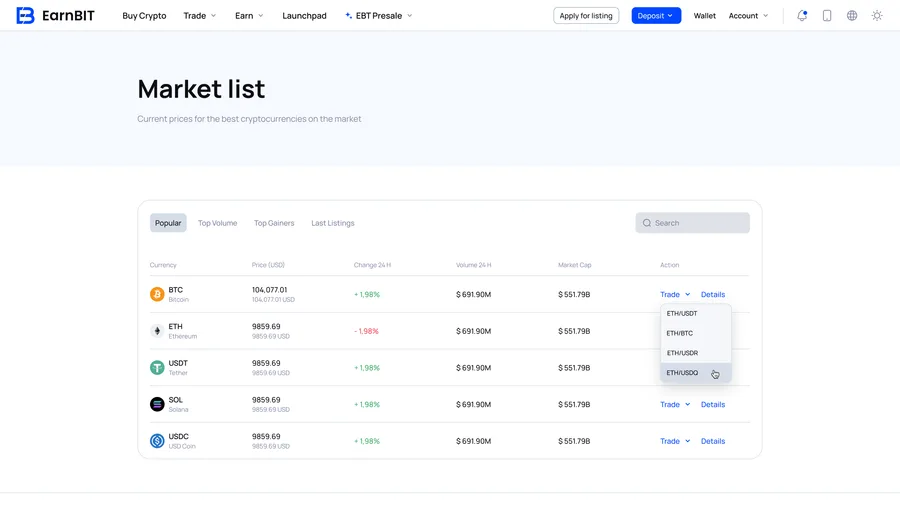Click the USDT ticker name
The image size is (900, 514).
pos(178,363)
